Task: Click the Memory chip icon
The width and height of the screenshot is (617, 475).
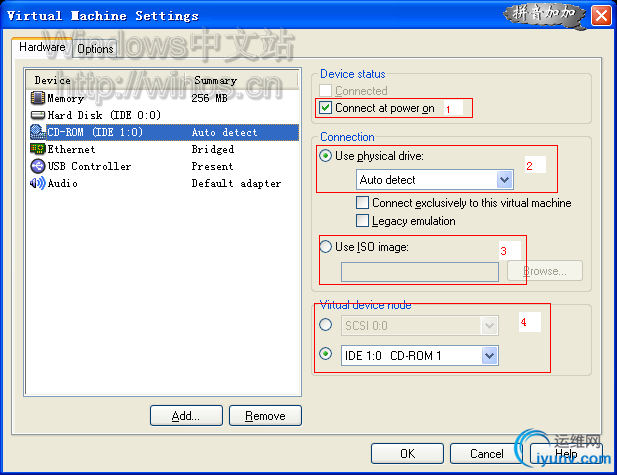Action: tap(38, 98)
